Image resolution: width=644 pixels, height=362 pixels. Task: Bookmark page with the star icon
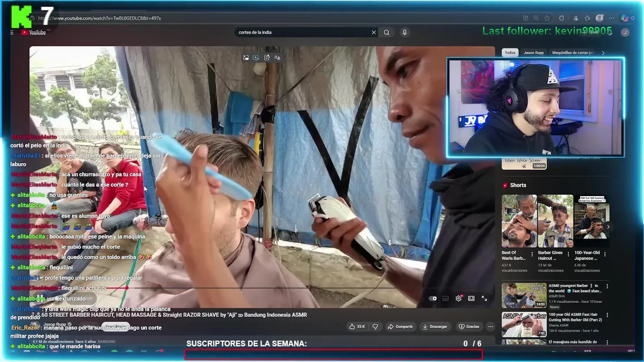[x=547, y=18]
